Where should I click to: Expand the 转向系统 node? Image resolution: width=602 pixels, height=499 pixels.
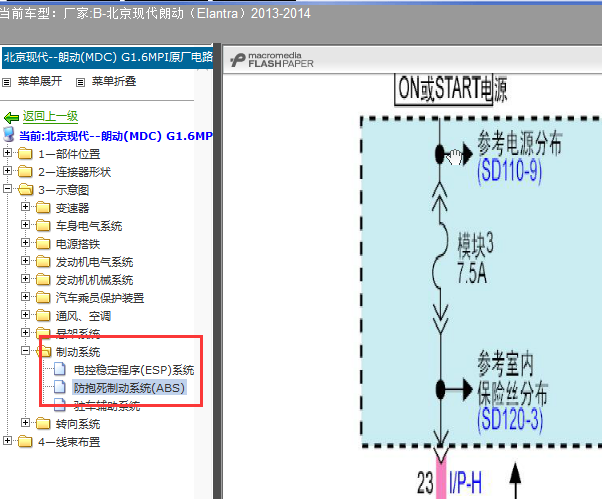point(25,423)
